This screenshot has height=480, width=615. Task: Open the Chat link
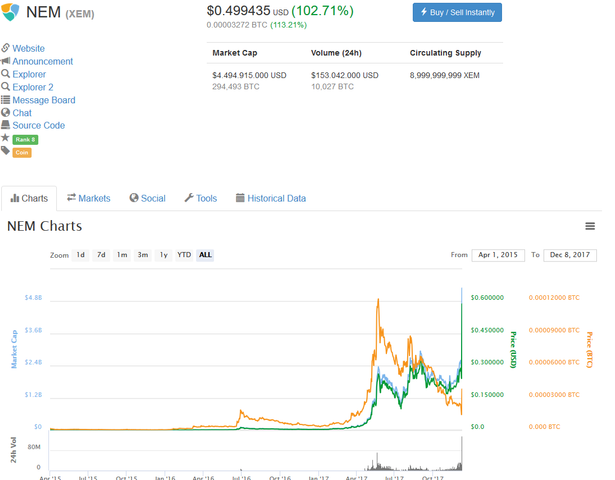point(22,113)
